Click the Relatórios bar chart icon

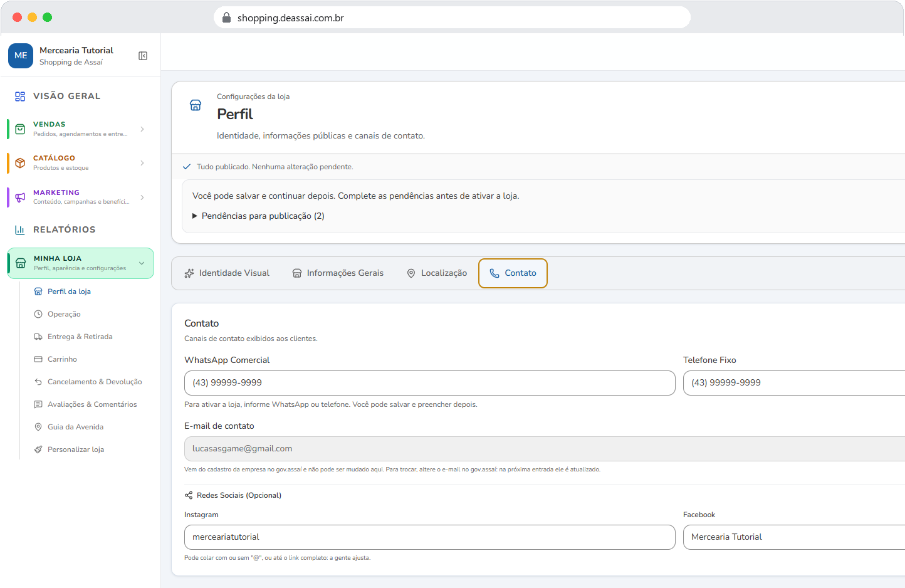pos(20,230)
